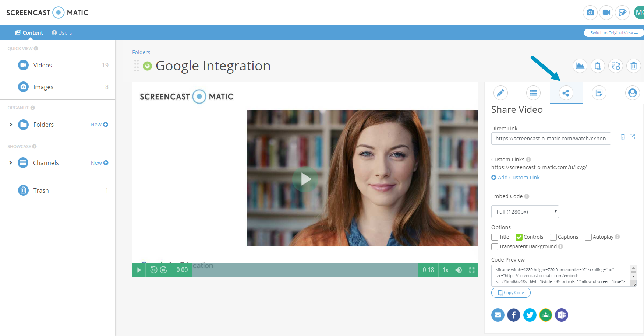Switch to the Users tab

pyautogui.click(x=62, y=33)
